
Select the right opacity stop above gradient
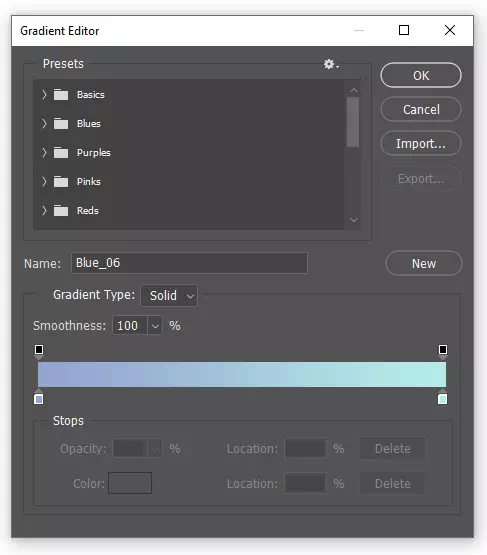(443, 351)
